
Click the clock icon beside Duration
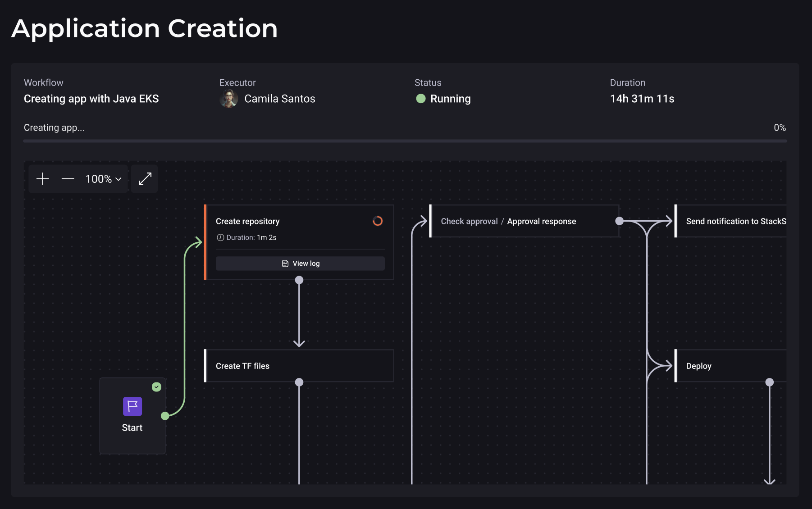click(220, 237)
